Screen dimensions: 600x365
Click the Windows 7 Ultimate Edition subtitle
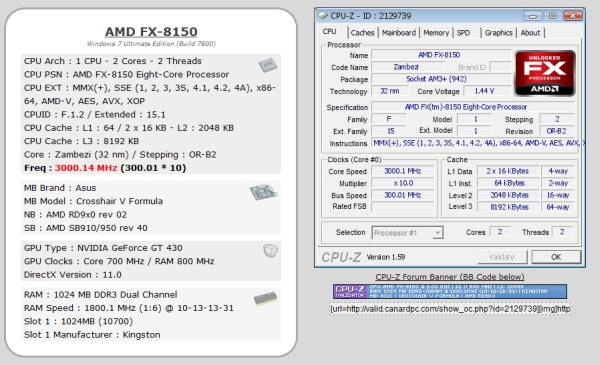[151, 44]
